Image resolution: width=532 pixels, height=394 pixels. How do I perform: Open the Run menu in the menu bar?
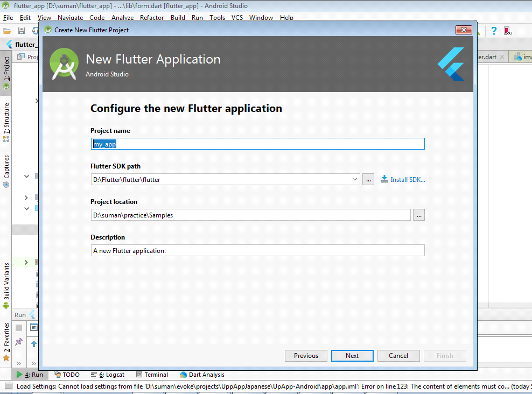tap(197, 18)
